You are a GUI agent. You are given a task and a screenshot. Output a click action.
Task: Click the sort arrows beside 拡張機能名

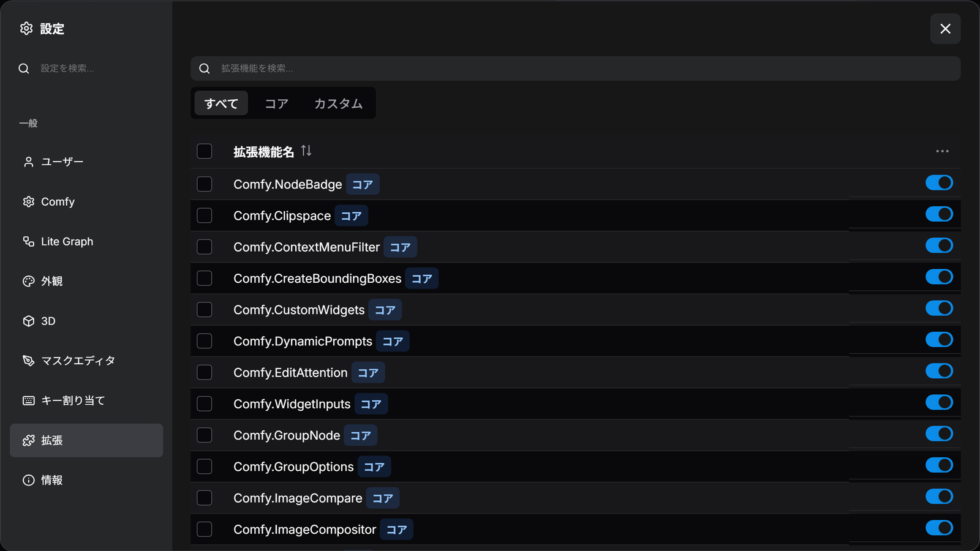pos(306,151)
